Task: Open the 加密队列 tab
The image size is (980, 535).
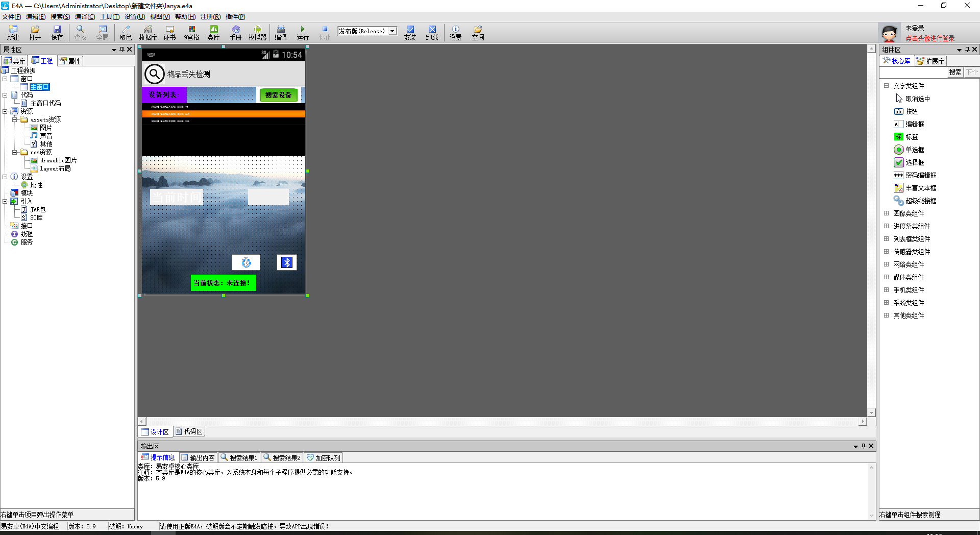Action: [x=323, y=458]
